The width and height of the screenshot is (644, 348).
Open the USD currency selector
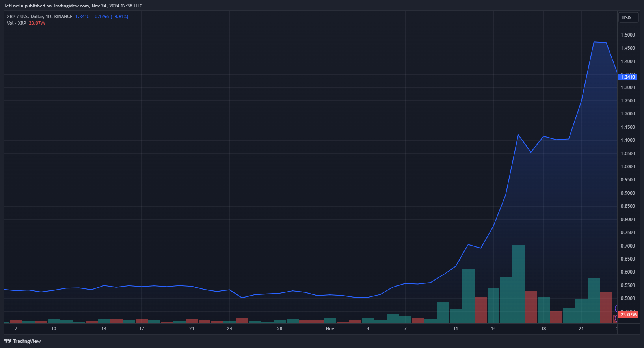click(x=627, y=18)
